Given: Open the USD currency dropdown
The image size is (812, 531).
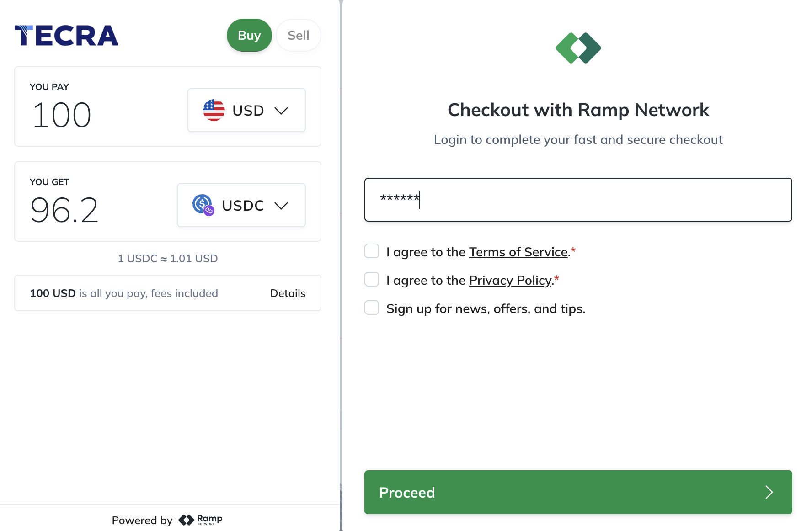Looking at the screenshot, I should click(246, 110).
